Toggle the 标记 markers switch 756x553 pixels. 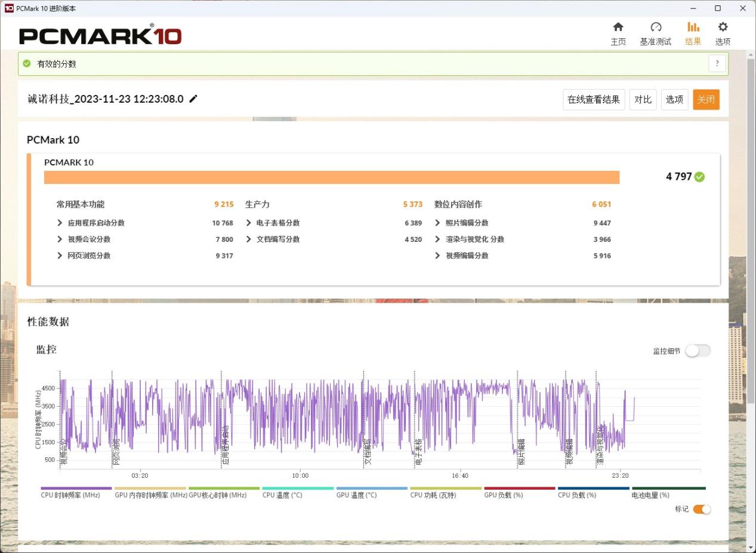click(702, 509)
